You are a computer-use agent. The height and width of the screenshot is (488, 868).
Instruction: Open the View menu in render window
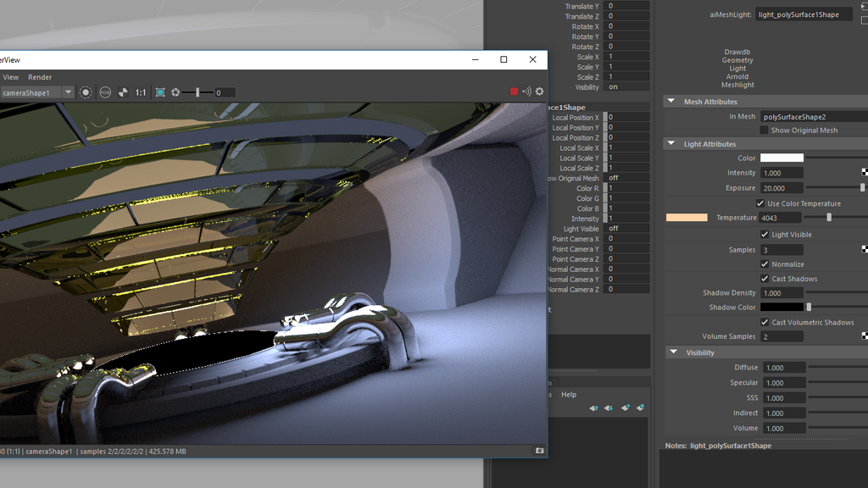[10, 77]
